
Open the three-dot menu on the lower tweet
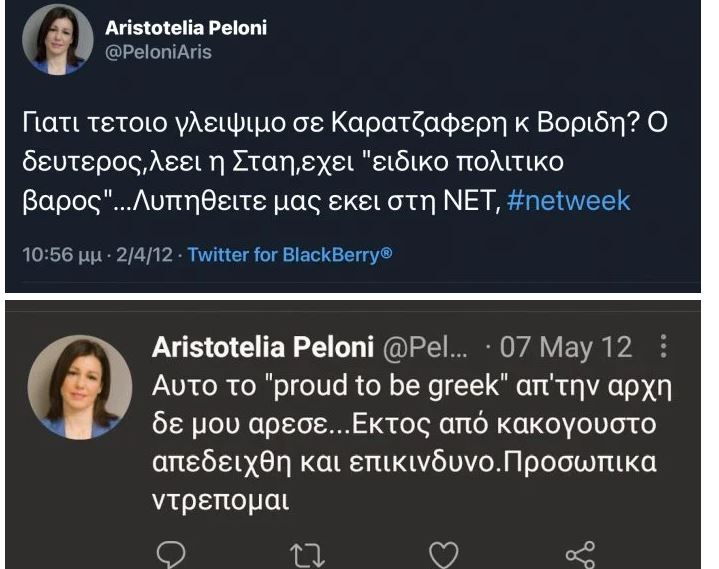(x=663, y=347)
